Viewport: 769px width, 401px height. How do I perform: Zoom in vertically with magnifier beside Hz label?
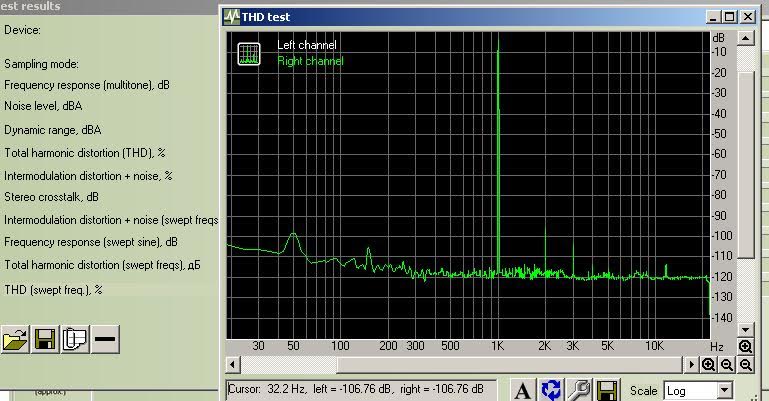[x=745, y=347]
